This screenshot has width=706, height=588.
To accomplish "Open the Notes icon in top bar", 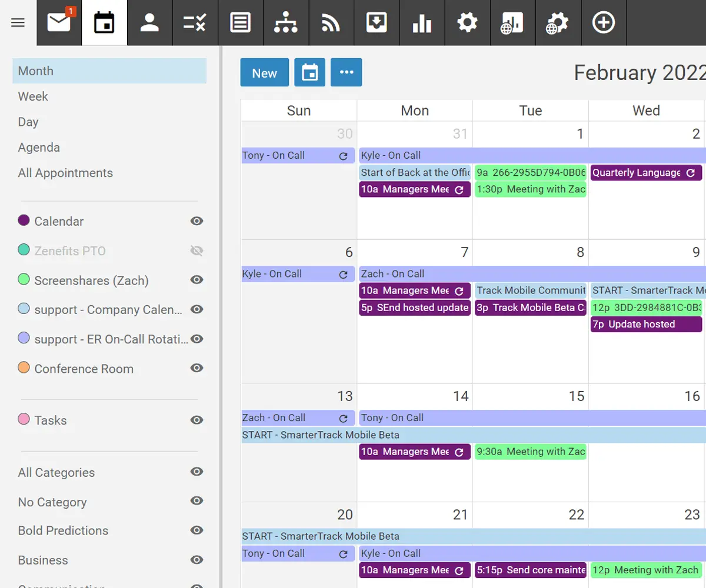I will point(240,23).
